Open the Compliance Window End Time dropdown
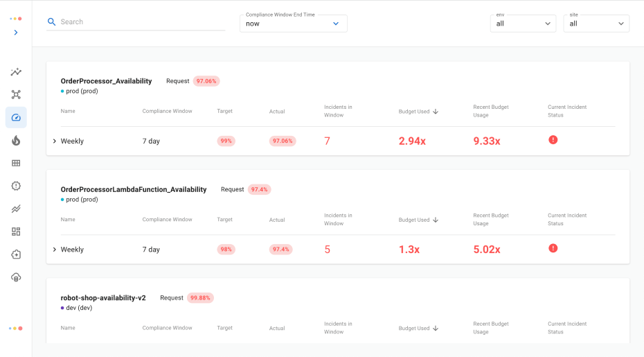This screenshot has height=357, width=644. [x=293, y=24]
